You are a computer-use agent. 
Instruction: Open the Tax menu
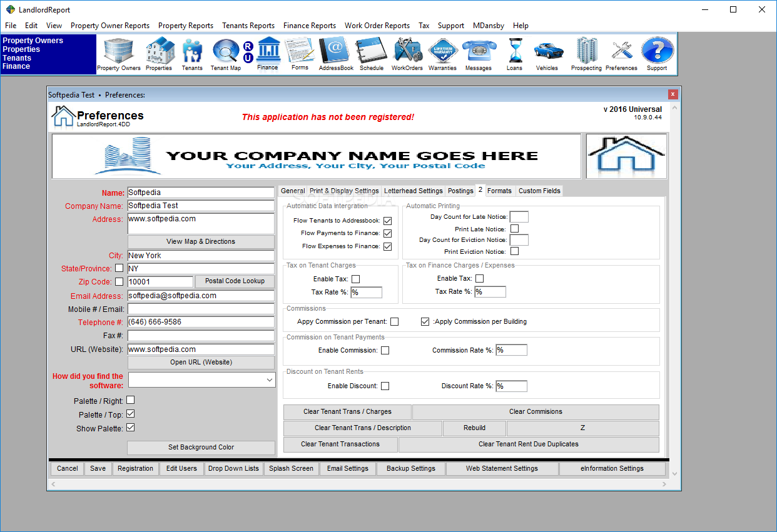coord(424,26)
